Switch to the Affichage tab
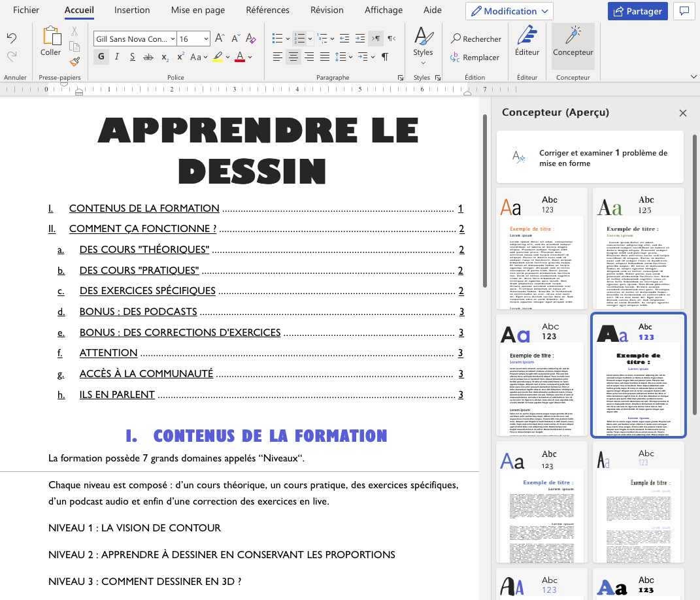Image resolution: width=700 pixels, height=600 pixels. [x=384, y=10]
